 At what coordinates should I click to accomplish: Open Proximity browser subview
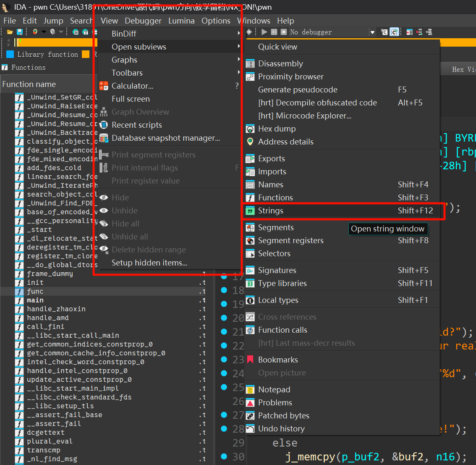[x=342, y=76]
